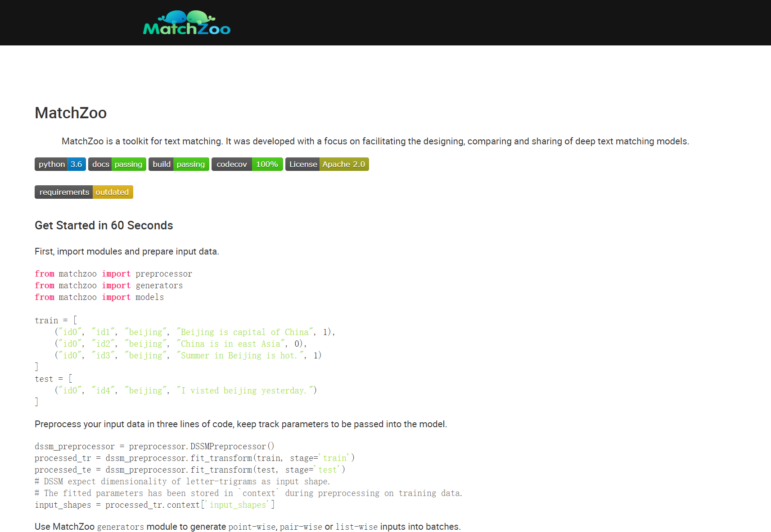Select the input_shapes variable in code

[63, 505]
